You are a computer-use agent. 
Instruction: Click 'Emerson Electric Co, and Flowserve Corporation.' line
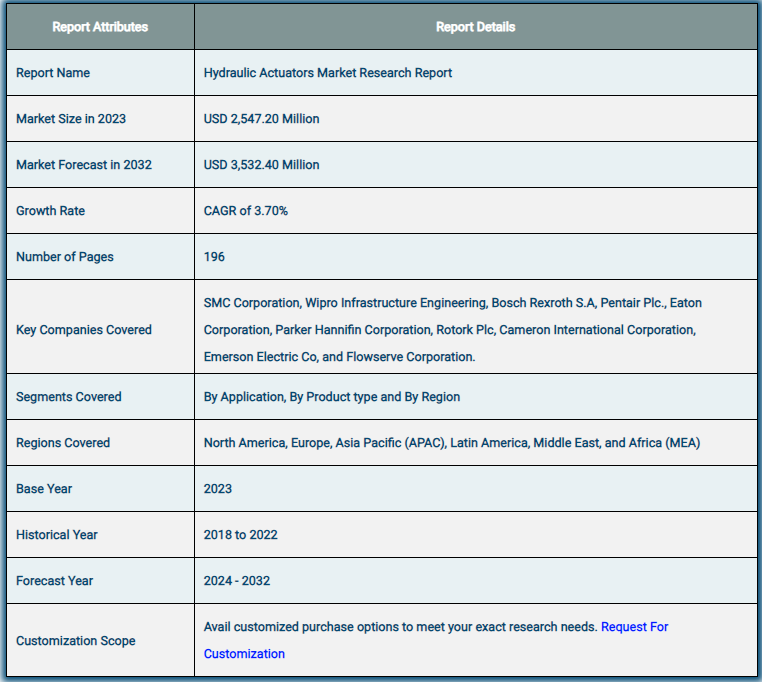(x=339, y=357)
